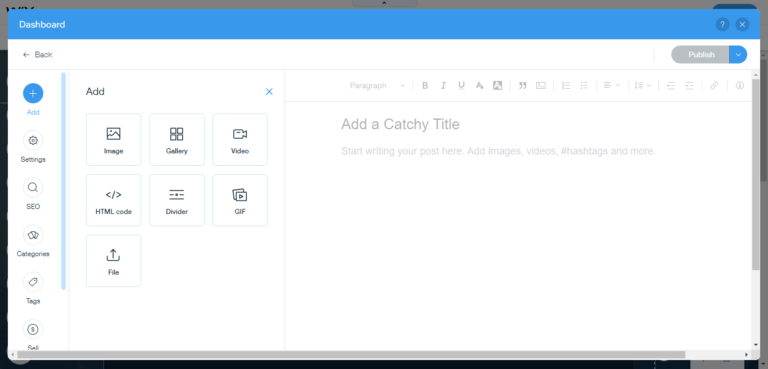Open the Settings gear in sidebar
Image resolution: width=768 pixels, height=369 pixels.
33,141
